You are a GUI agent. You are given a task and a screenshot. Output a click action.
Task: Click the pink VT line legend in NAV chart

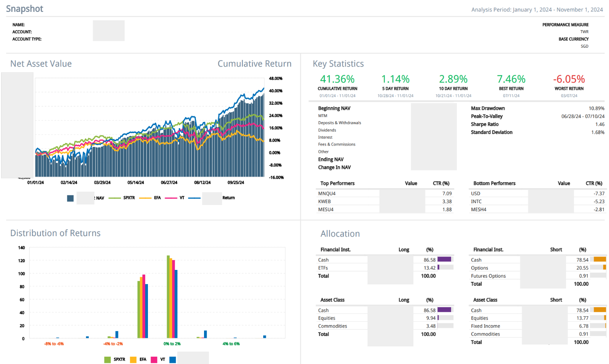[x=171, y=198]
